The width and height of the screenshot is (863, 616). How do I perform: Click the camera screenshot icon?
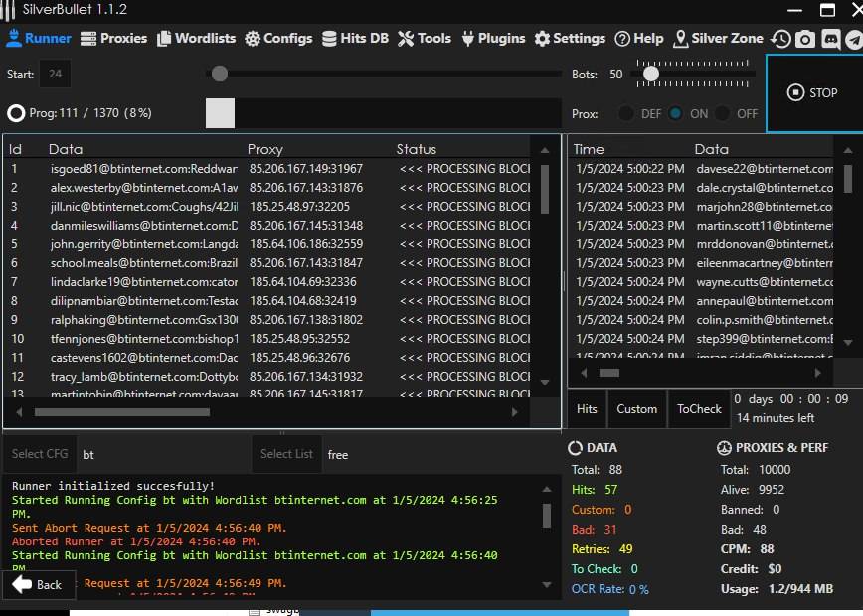click(805, 39)
